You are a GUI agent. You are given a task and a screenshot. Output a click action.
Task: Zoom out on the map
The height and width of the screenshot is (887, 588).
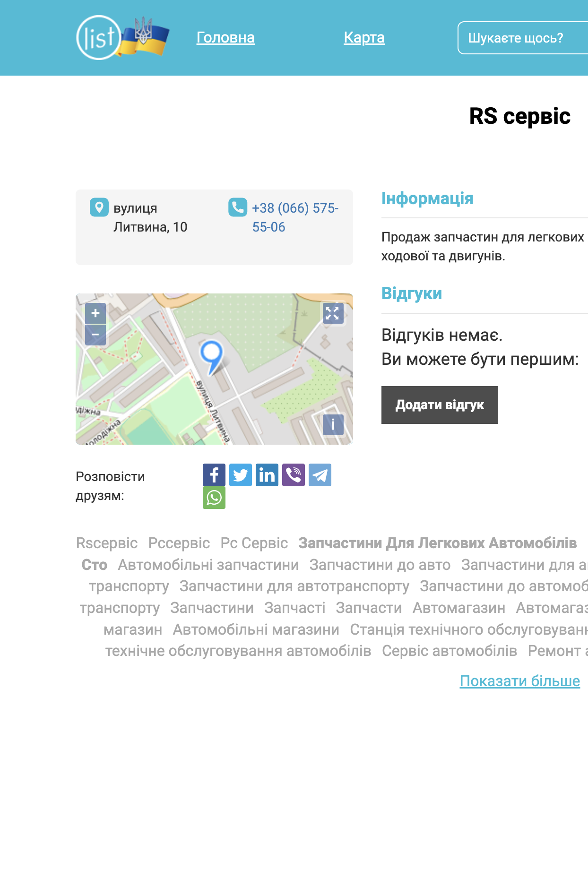click(95, 335)
